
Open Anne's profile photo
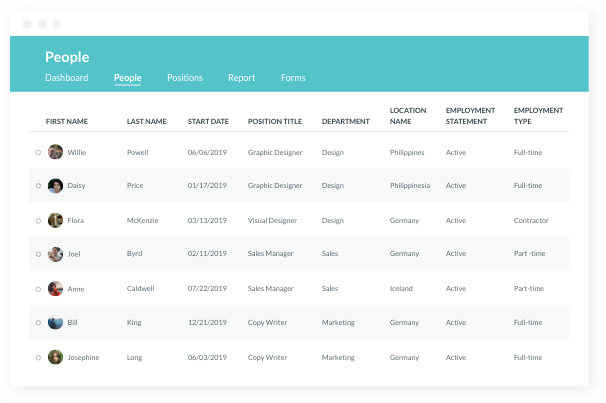pos(55,289)
